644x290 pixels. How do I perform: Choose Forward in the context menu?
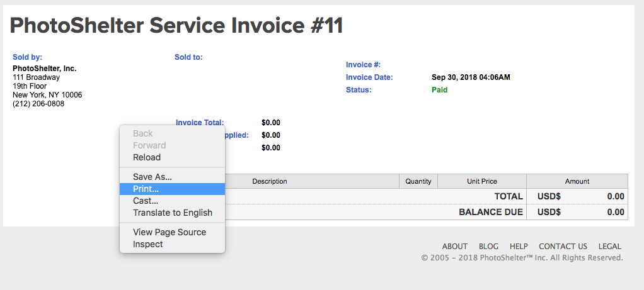(x=172, y=145)
